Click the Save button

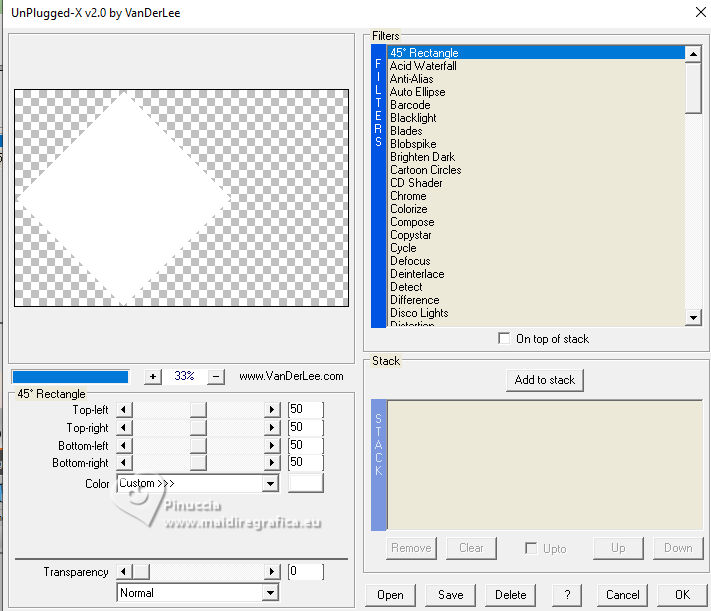click(450, 595)
